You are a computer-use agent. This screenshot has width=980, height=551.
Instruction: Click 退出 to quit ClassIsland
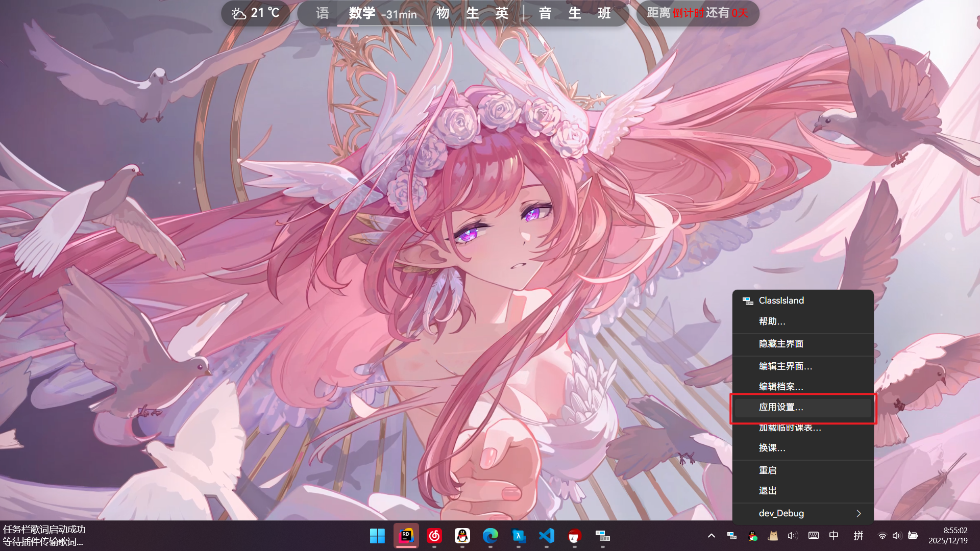click(768, 491)
